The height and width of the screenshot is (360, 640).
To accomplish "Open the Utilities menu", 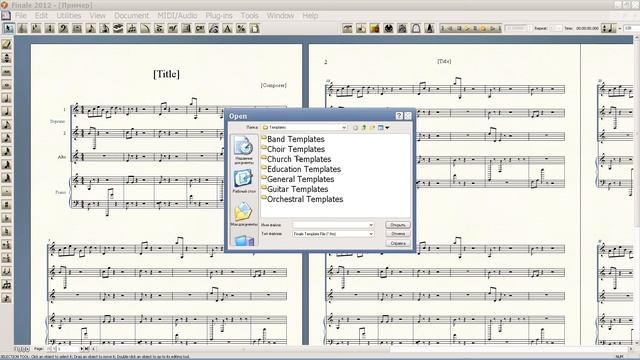I will (x=69, y=16).
